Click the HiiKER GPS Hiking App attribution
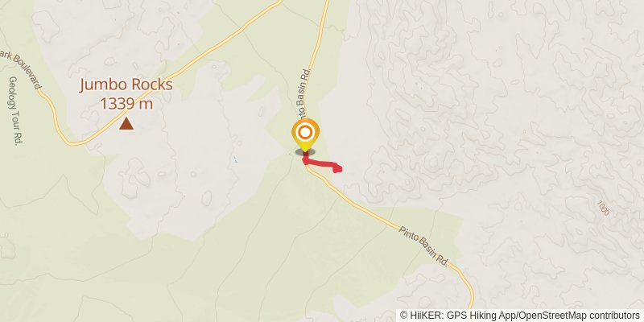This screenshot has width=644, height=322. coord(459,315)
